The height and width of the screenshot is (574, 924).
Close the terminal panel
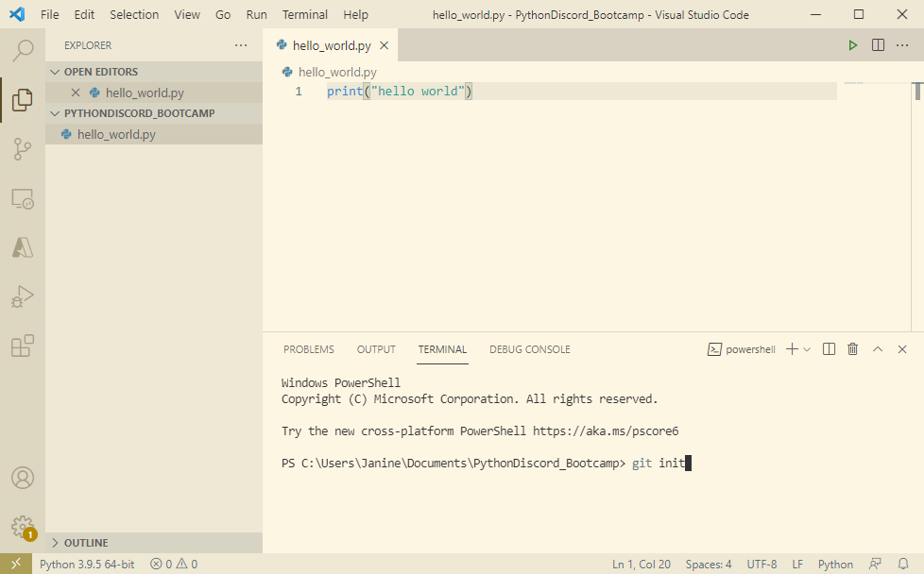902,349
